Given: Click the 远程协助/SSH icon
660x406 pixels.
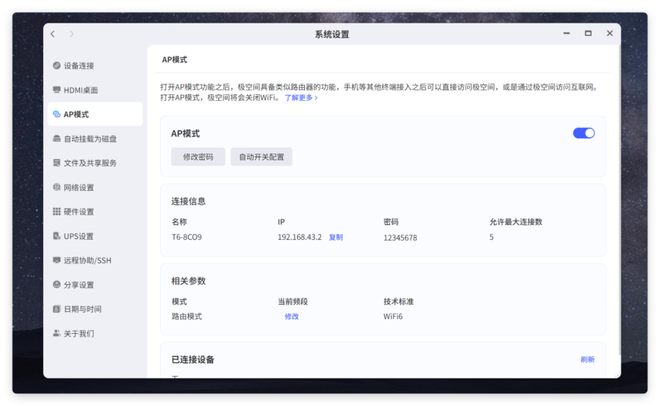Looking at the screenshot, I should click(x=57, y=260).
